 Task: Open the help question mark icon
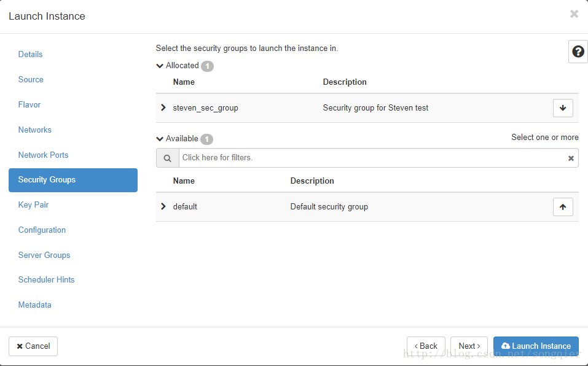click(x=578, y=52)
